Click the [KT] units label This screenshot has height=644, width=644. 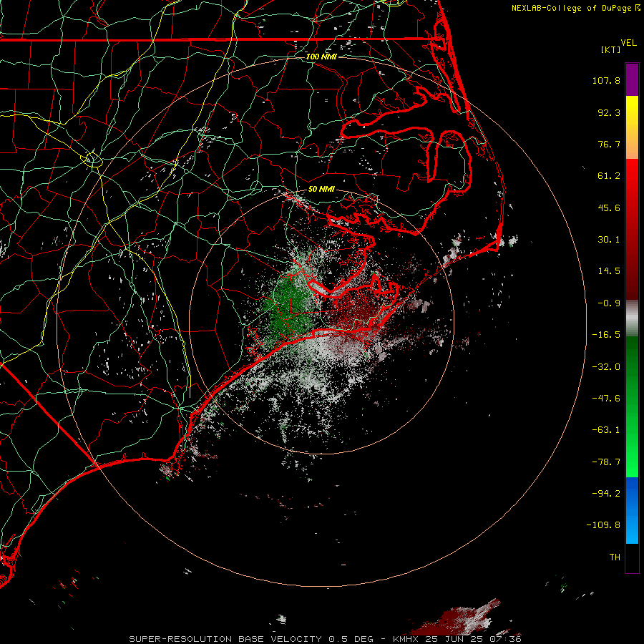coord(610,49)
